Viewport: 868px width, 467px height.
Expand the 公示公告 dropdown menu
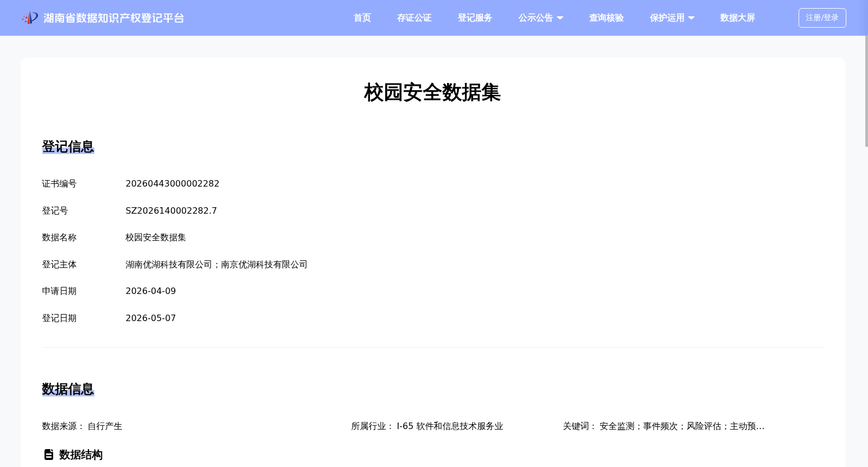541,18
